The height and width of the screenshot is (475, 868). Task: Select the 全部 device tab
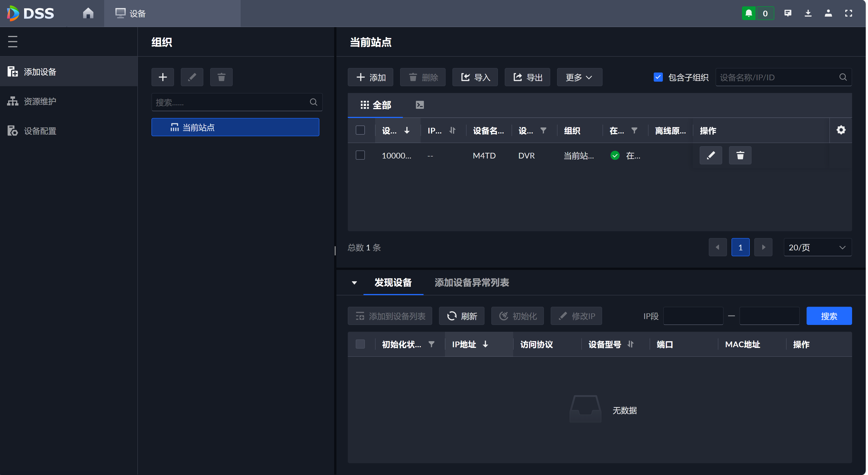point(375,105)
